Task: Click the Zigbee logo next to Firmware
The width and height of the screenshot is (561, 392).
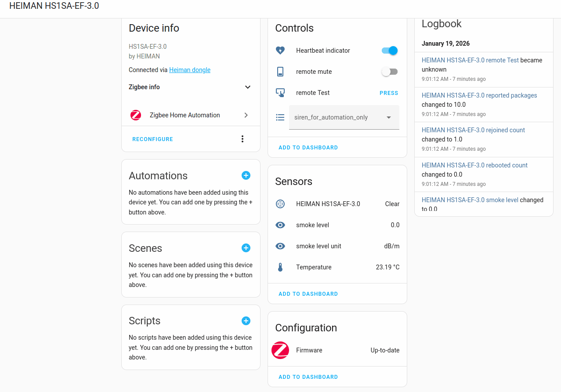Action: tap(280, 350)
